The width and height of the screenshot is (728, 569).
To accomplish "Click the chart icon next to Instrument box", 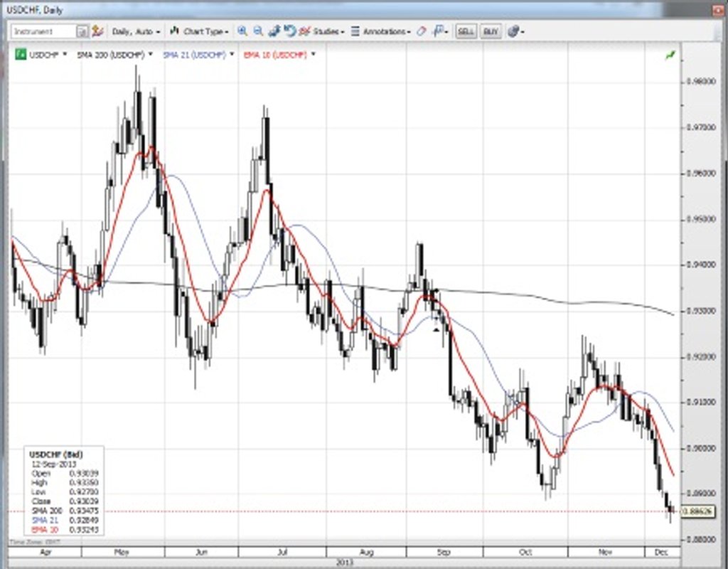I will tap(97, 31).
